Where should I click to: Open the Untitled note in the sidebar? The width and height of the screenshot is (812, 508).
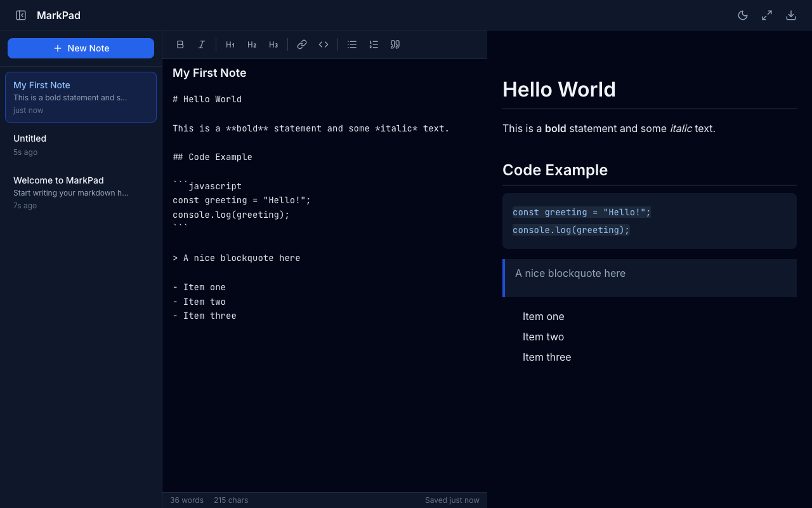[x=81, y=145]
